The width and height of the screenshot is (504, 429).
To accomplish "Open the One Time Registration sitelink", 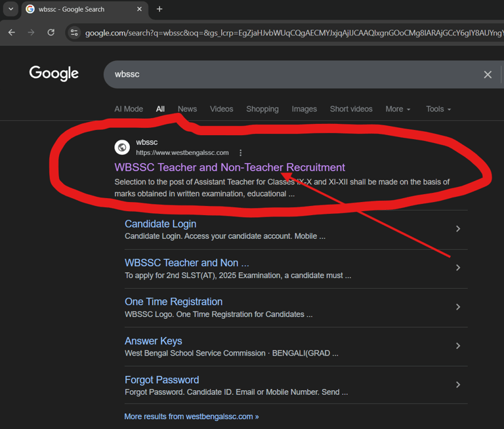I will (x=173, y=302).
